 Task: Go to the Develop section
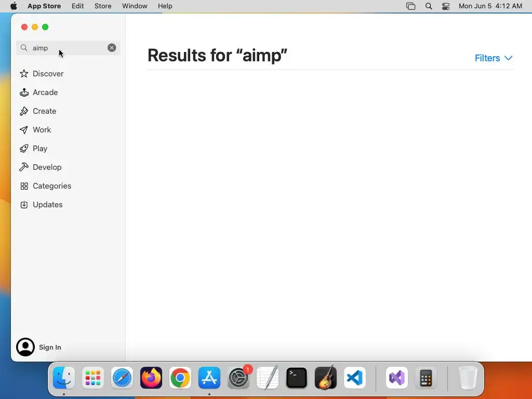pos(47,167)
